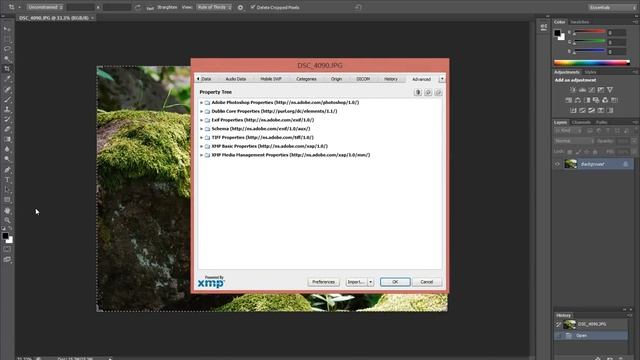Screen dimensions: 640x360
Task: Open the Import button dropdown arrow
Action: point(371,282)
